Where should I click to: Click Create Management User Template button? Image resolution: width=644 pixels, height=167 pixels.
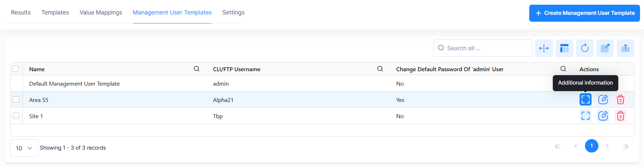pyautogui.click(x=584, y=13)
